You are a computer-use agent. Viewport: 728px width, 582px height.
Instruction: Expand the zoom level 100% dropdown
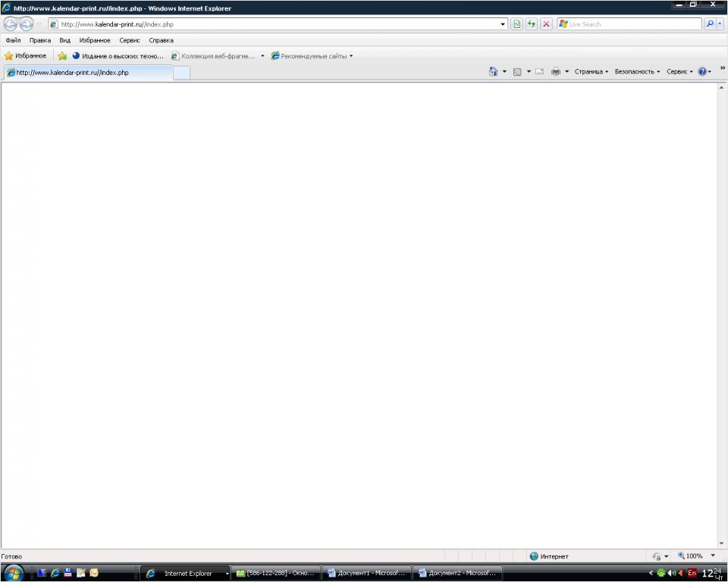pyautogui.click(x=712, y=555)
